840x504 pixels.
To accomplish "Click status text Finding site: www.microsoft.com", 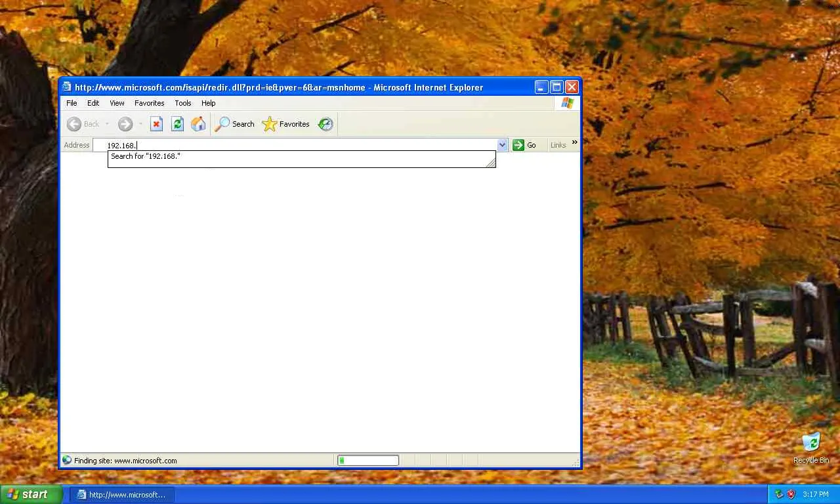I will 125,461.
